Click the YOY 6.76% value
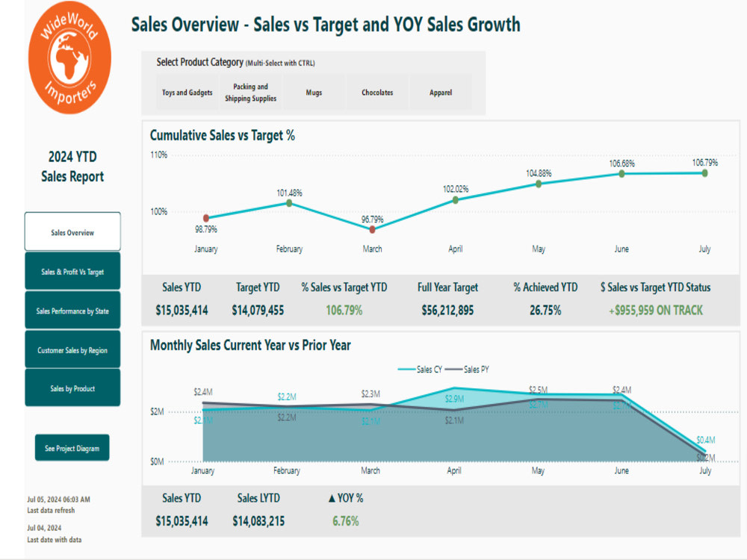 (x=345, y=521)
